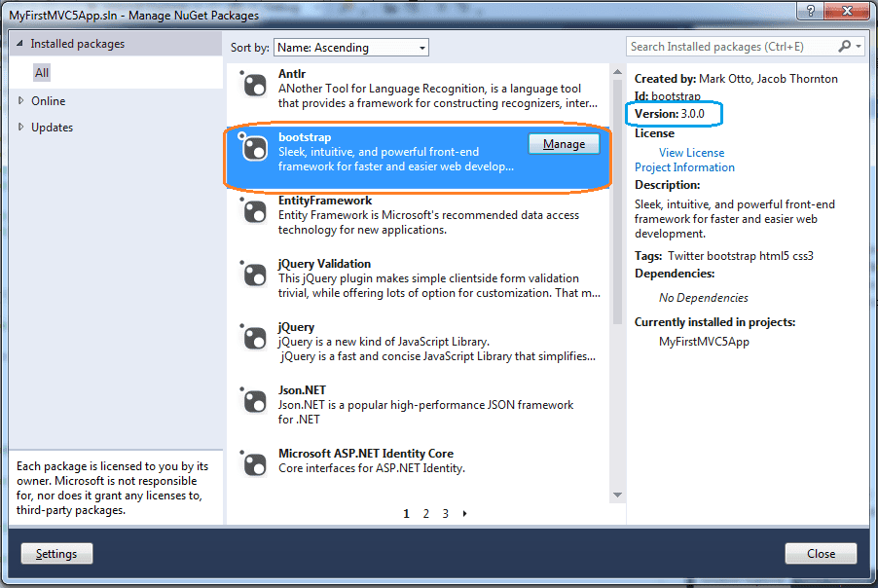878x588 pixels.
Task: Select the jQuery Validation package title
Action: pyautogui.click(x=324, y=264)
